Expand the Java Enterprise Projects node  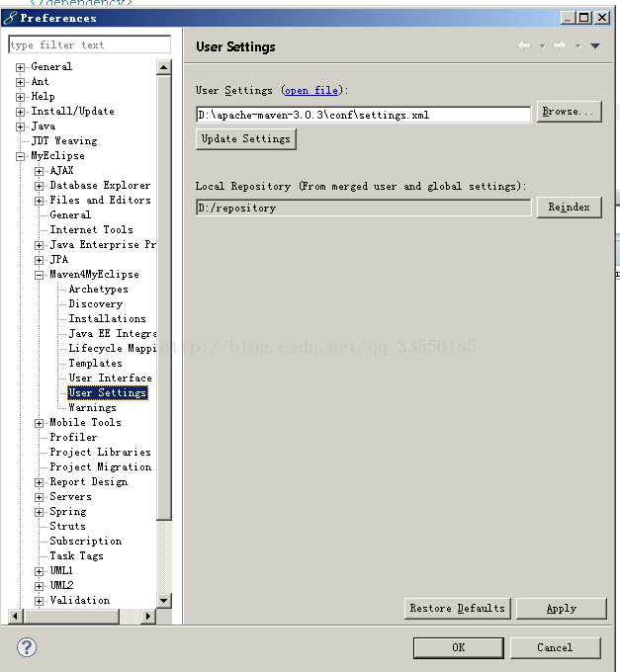39,245
